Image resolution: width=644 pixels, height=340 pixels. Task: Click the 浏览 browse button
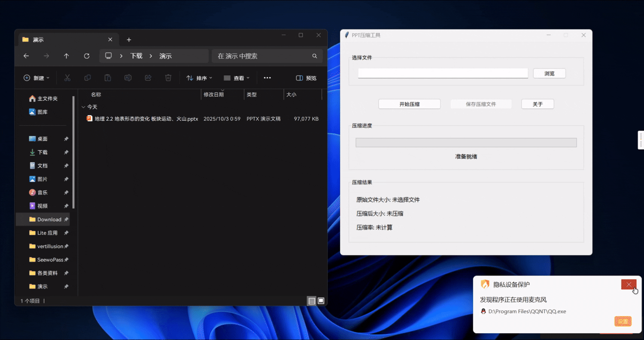pyautogui.click(x=549, y=73)
